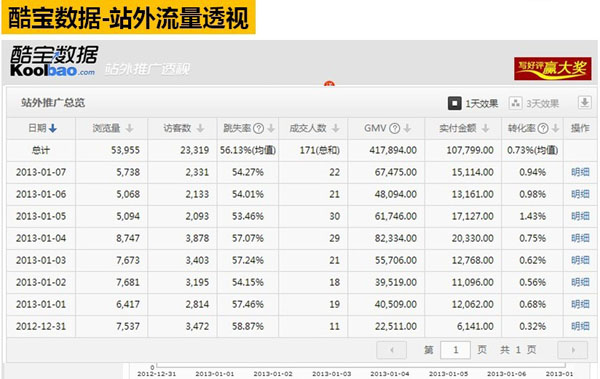Viewport: 600px width, 379px height.
Task: Switch to 3天效果 view
Action: [x=534, y=103]
